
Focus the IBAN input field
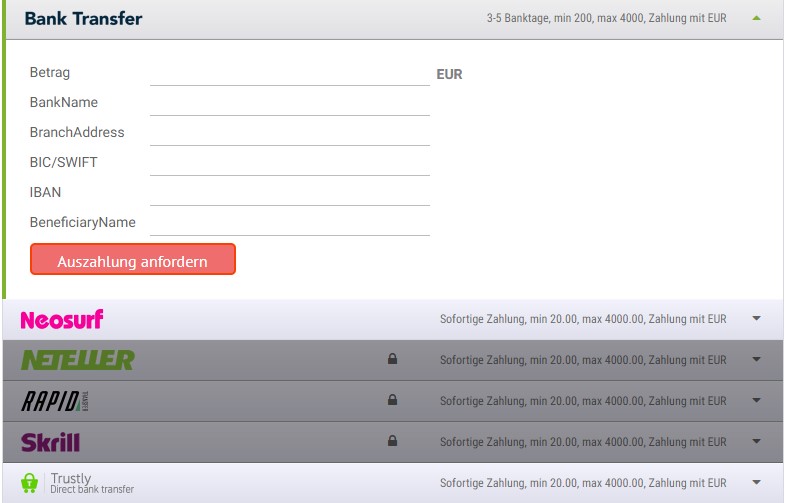[x=290, y=194]
